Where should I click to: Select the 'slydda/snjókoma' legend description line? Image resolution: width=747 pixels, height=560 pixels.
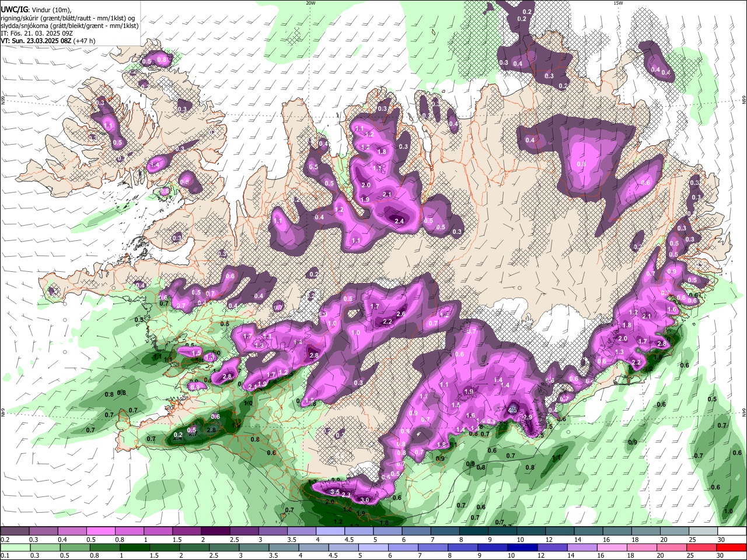[69, 26]
